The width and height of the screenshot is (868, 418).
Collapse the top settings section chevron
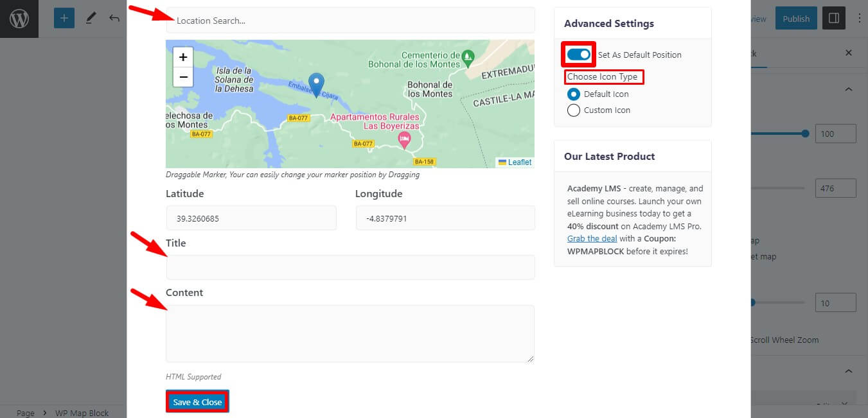point(848,89)
